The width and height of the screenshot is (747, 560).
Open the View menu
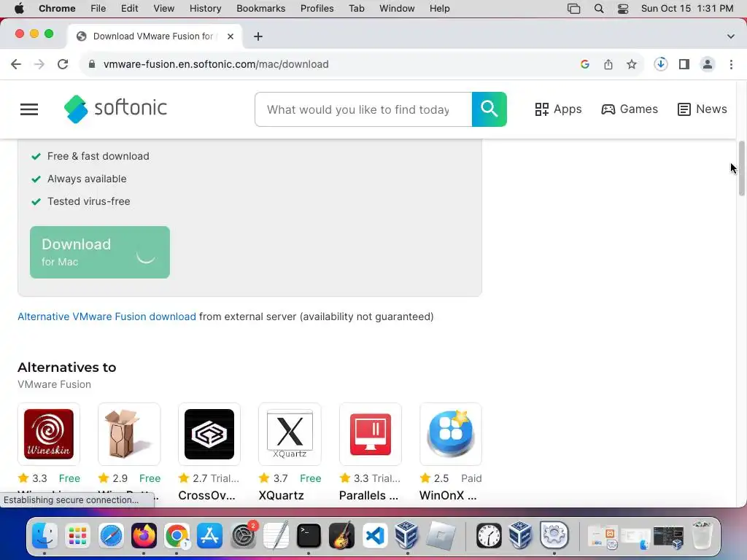pos(164,9)
